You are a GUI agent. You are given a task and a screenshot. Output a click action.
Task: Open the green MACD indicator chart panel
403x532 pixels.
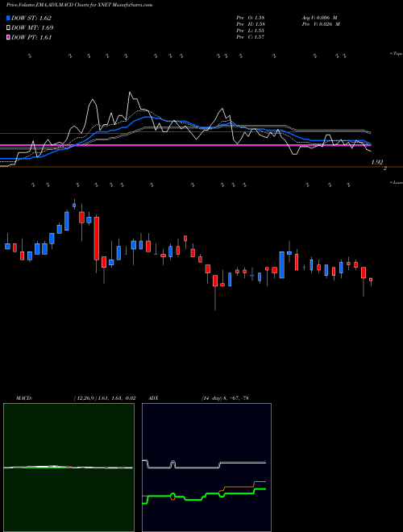click(69, 468)
